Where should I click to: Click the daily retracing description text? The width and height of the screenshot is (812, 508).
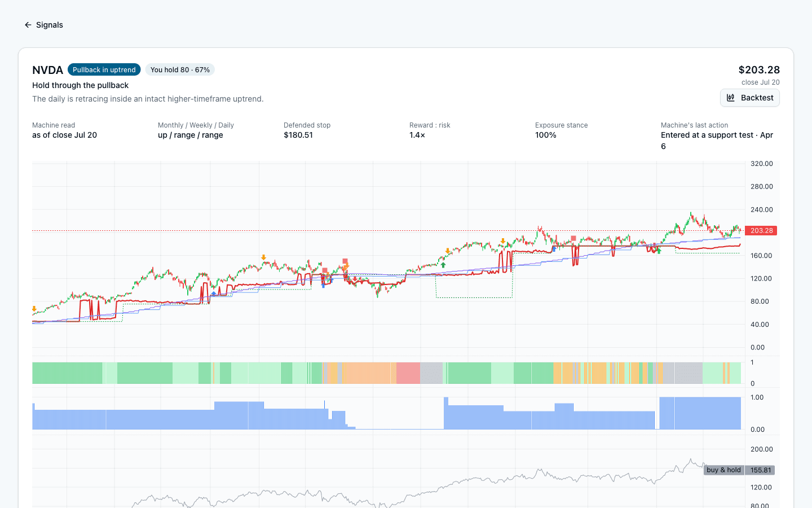point(148,99)
